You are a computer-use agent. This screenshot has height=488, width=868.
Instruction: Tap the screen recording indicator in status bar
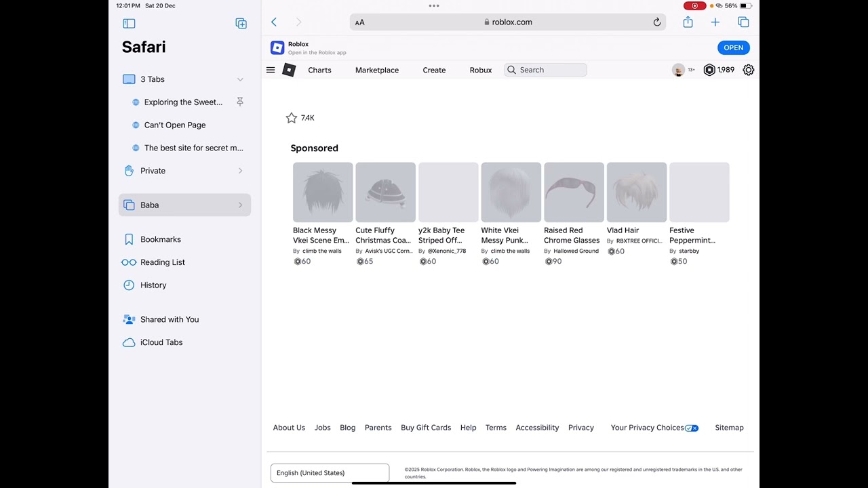694,5
